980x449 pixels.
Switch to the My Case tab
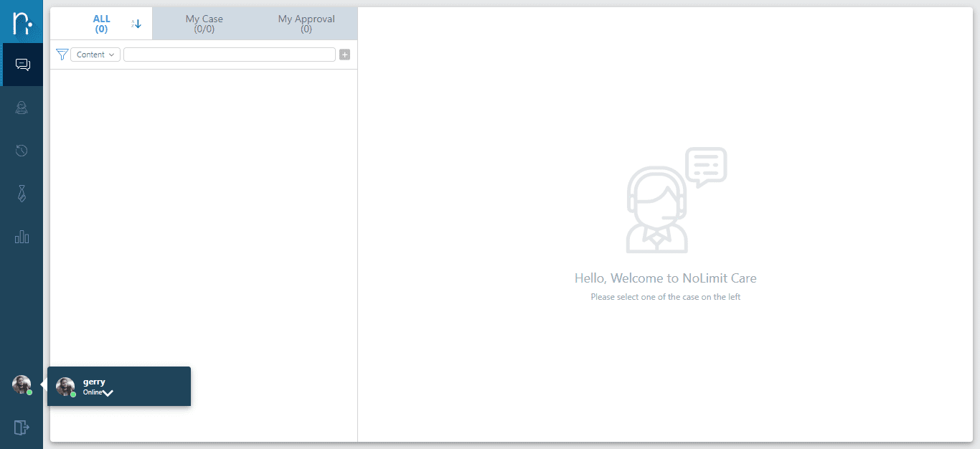coord(204,24)
